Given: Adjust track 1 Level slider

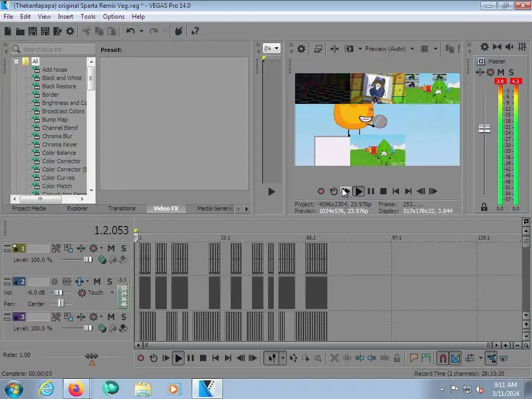Looking at the screenshot, I should pyautogui.click(x=87, y=260).
